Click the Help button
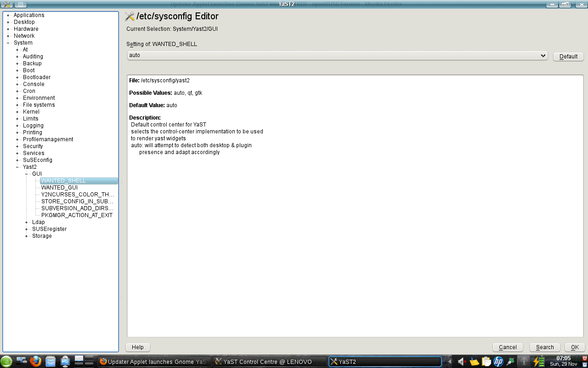Screen dimensions: 588x368 (x=138, y=347)
